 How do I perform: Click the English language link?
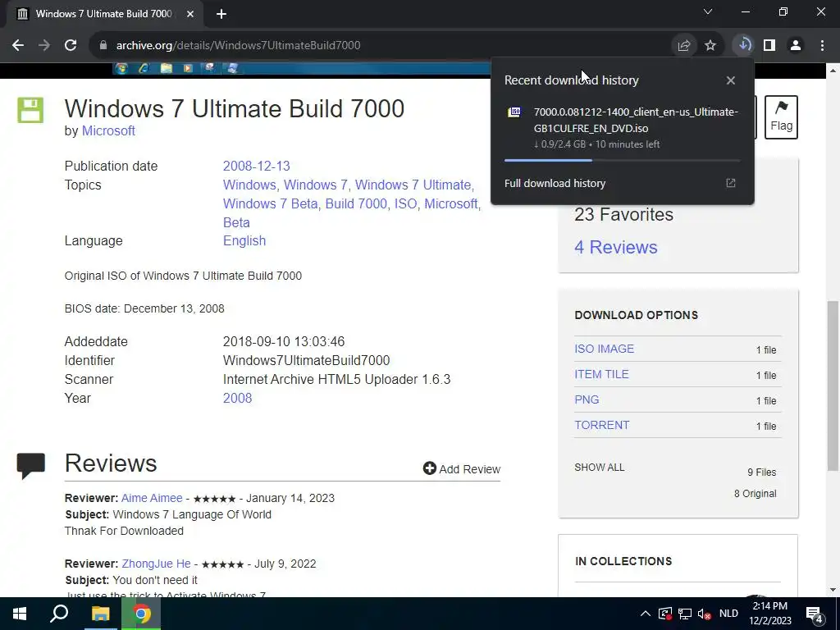(244, 240)
